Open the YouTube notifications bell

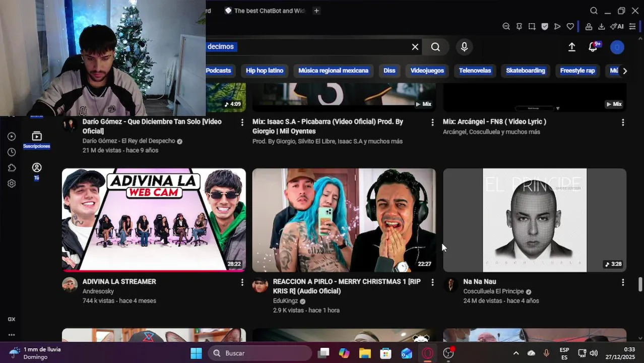tap(593, 47)
